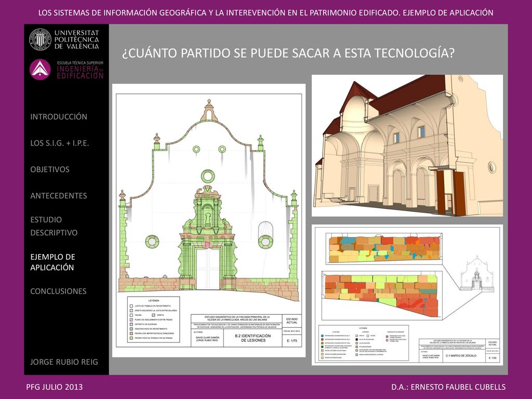Select the highlighted EJEMPLO DE APLICACIÓN item

(x=52, y=262)
